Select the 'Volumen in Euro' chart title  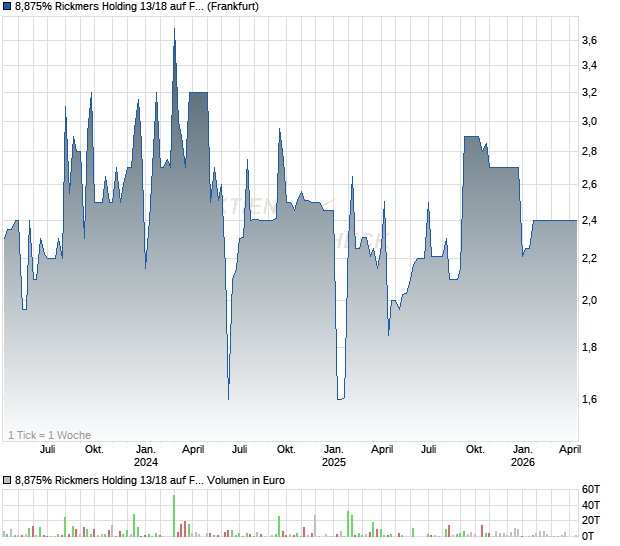tap(150, 480)
